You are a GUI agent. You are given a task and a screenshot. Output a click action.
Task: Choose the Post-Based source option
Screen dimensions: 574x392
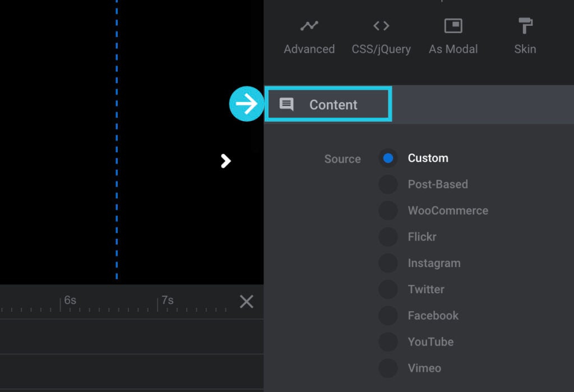[x=388, y=185]
